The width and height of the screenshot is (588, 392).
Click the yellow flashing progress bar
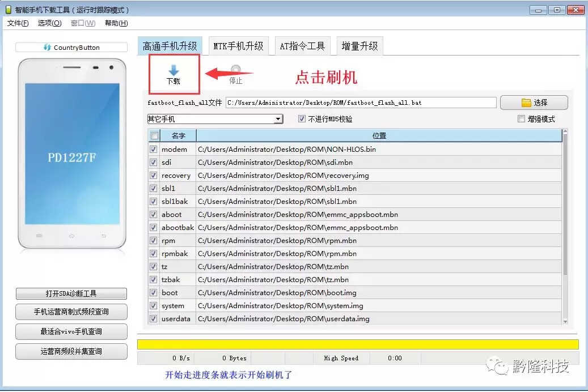point(358,344)
